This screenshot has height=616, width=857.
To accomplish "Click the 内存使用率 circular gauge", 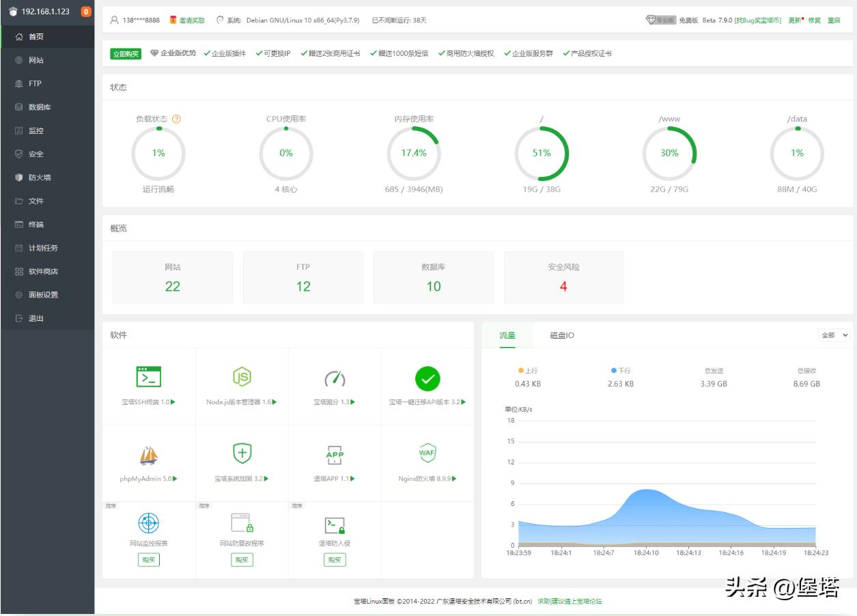I will 414,153.
